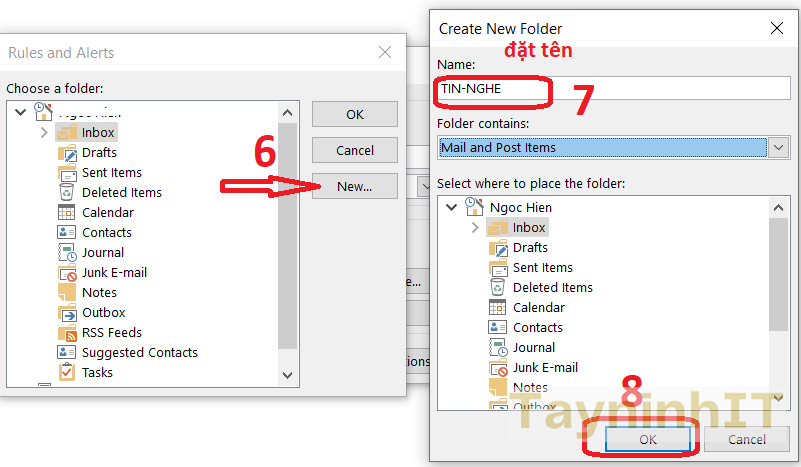The image size is (801, 467).
Task: Expand the Inbox folder in Rules and Alerts
Action: pos(43,132)
